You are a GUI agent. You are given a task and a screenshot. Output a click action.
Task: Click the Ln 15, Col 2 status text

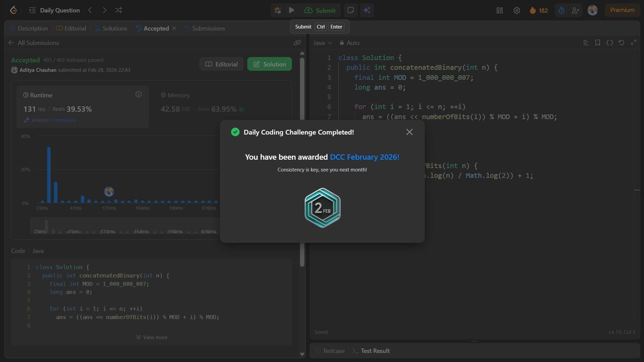[622, 332]
